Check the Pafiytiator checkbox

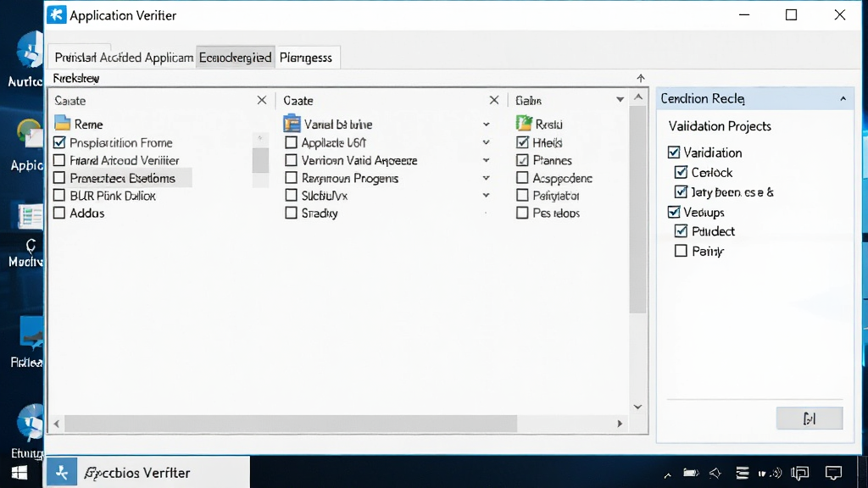click(x=522, y=196)
